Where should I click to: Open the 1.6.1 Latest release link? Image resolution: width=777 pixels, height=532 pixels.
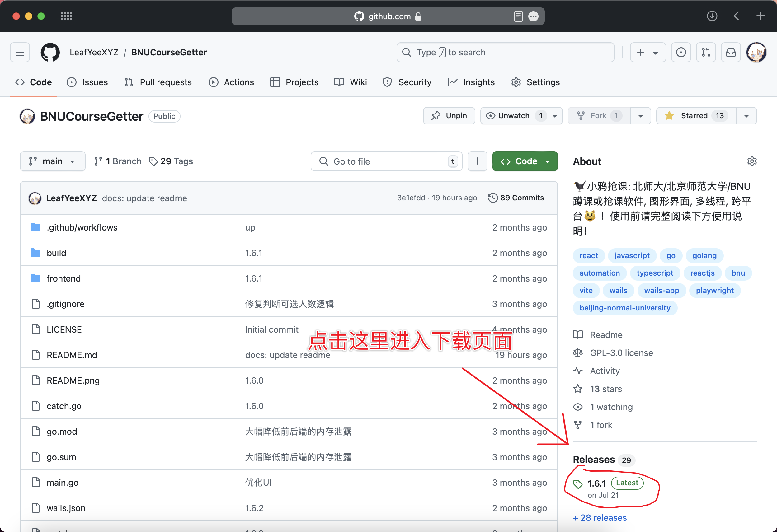click(x=596, y=483)
